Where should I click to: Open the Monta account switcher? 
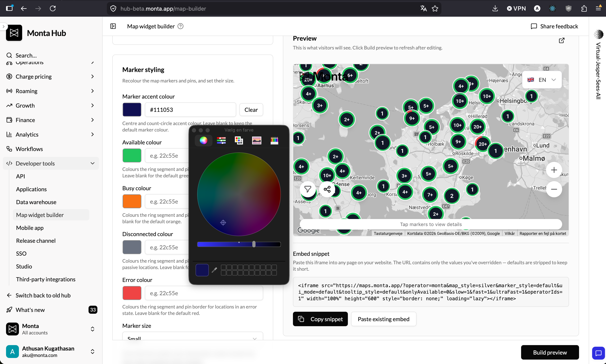pyautogui.click(x=51, y=329)
